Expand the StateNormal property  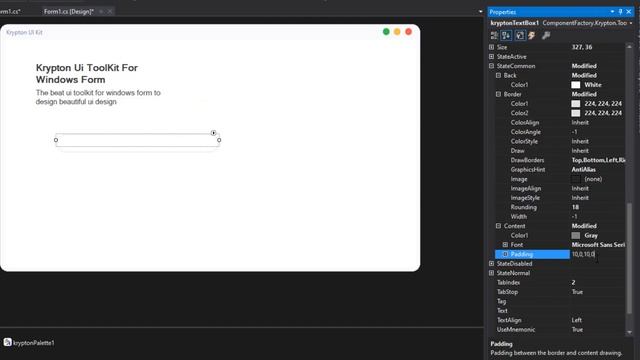tap(491, 273)
